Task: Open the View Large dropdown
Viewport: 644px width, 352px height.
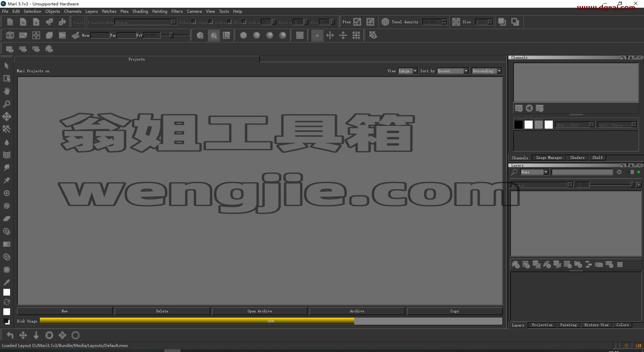Action: pyautogui.click(x=408, y=71)
